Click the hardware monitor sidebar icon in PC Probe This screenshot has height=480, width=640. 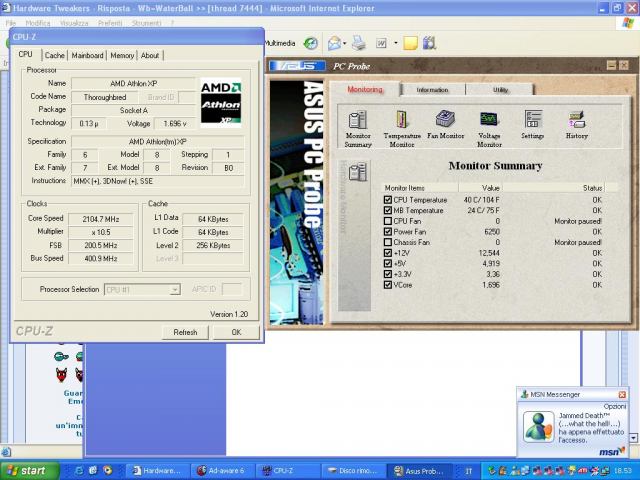[x=358, y=171]
